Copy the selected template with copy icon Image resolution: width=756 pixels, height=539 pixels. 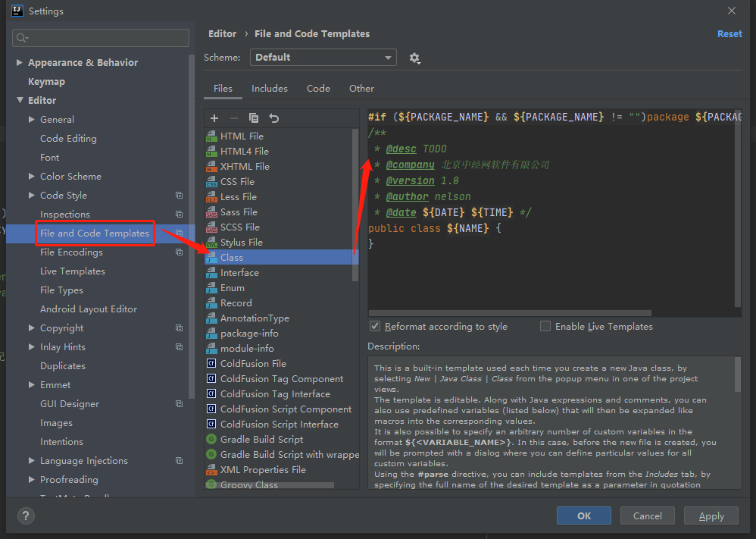(x=254, y=118)
